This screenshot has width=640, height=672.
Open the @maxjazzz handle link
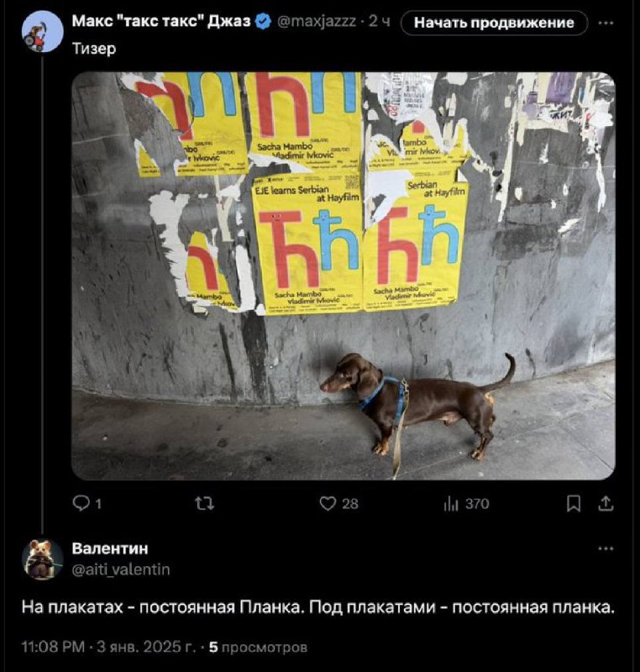click(317, 22)
